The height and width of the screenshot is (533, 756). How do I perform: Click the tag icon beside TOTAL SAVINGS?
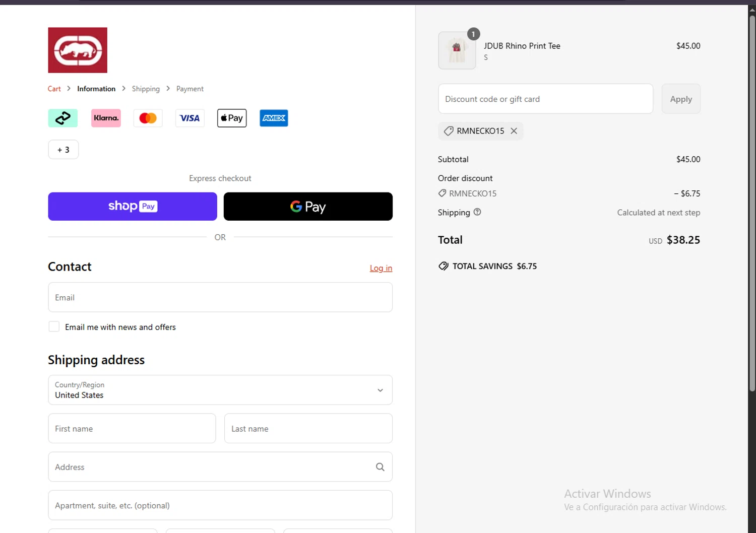point(443,266)
